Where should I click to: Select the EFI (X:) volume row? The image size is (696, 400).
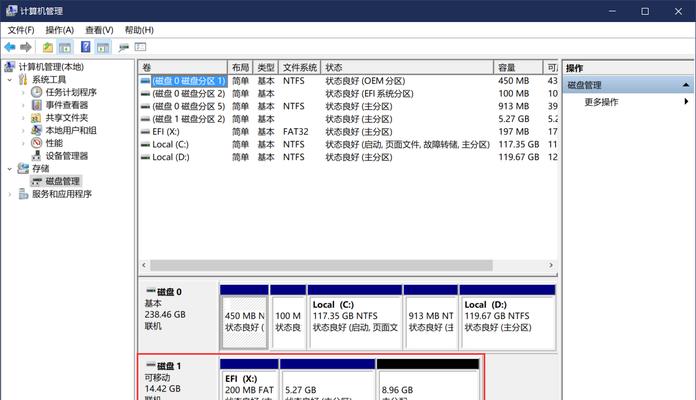[348, 132]
